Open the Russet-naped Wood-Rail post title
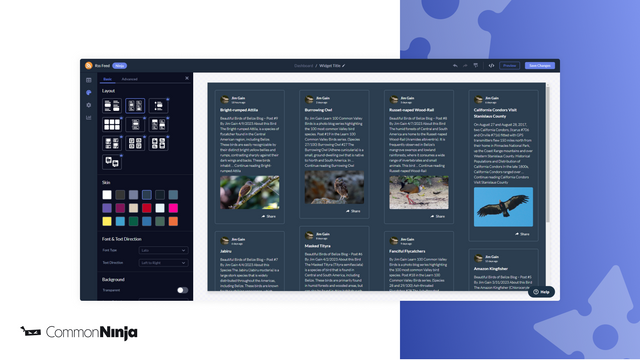Screen dimensions: 640x360 coord(411,110)
